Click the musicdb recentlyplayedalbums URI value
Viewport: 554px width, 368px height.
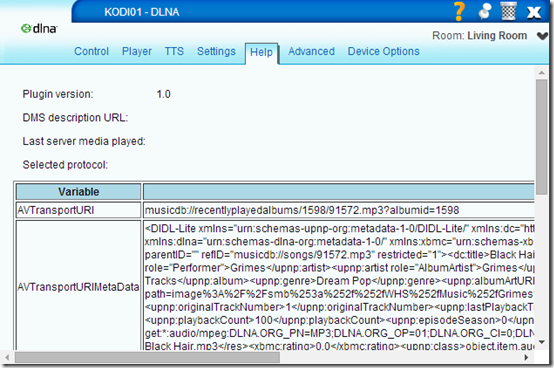pyautogui.click(x=302, y=210)
